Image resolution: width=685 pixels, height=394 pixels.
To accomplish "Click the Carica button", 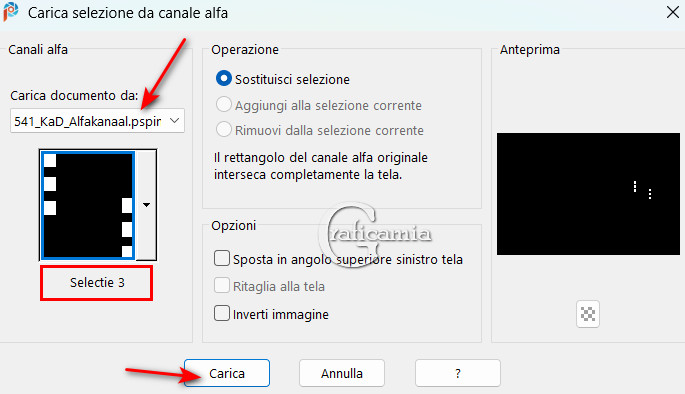I will pos(227,373).
